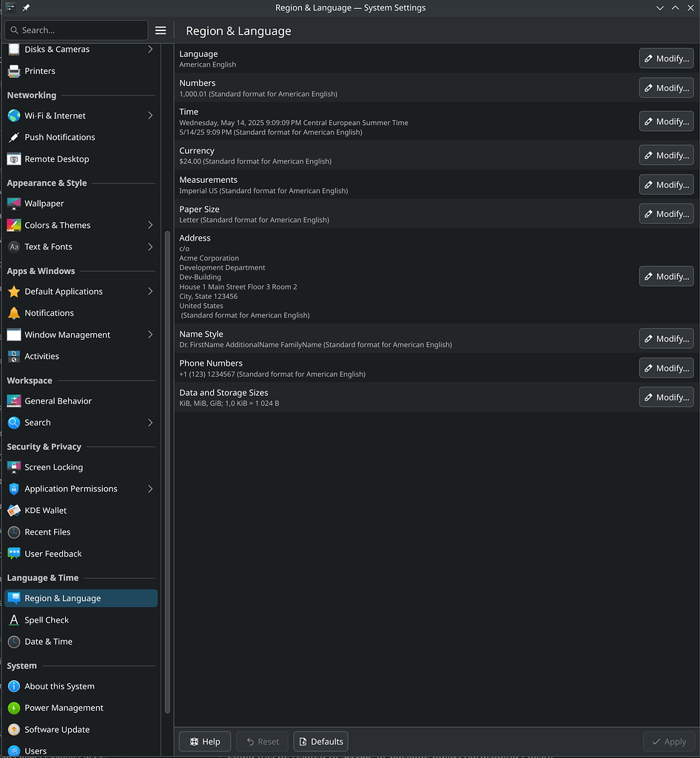Click the Remote Desktop icon

(x=15, y=158)
